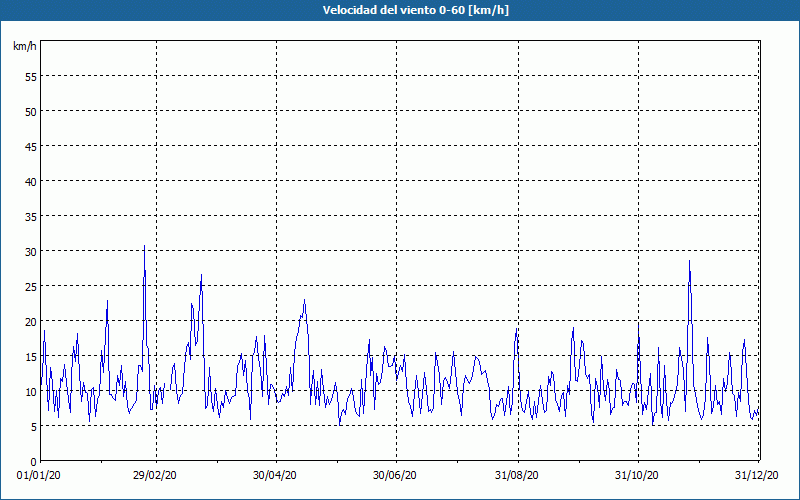This screenshot has width=800, height=500.
Task: Click the '01/01/20' date label
Action: [39, 475]
